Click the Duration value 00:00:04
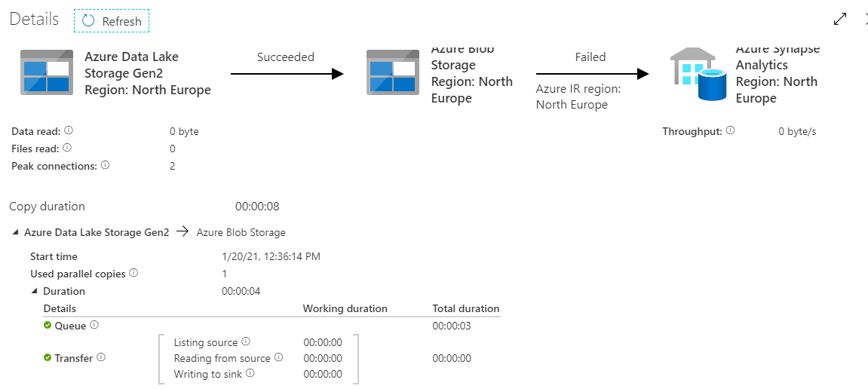This screenshot has height=389, width=868. tap(241, 291)
